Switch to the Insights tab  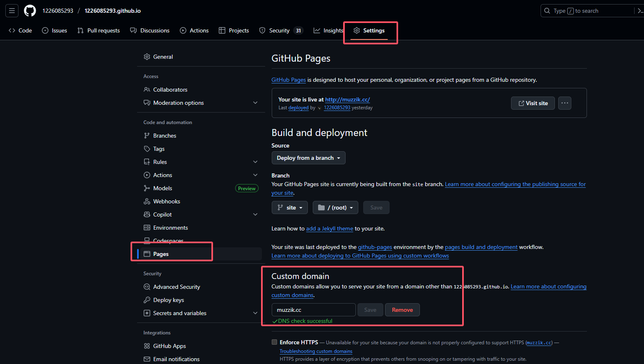(328, 30)
